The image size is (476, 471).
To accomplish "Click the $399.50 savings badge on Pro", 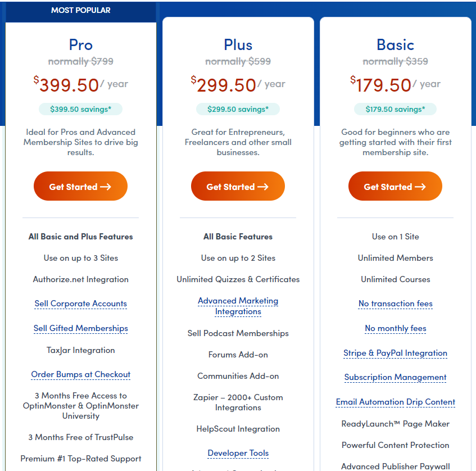I will coord(80,109).
